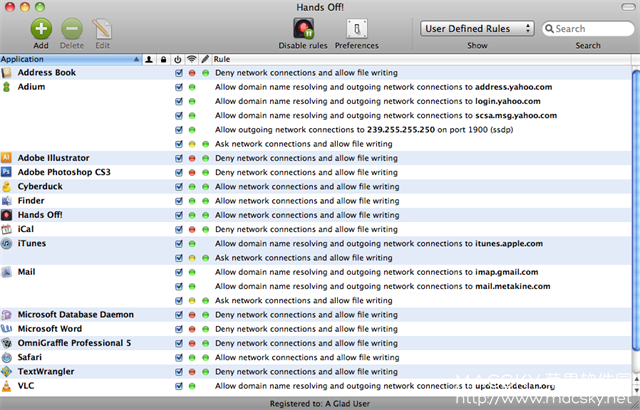This screenshot has height=410, width=640.
Task: Toggle the address.yahoo.com rule checkbox
Action: coord(178,87)
